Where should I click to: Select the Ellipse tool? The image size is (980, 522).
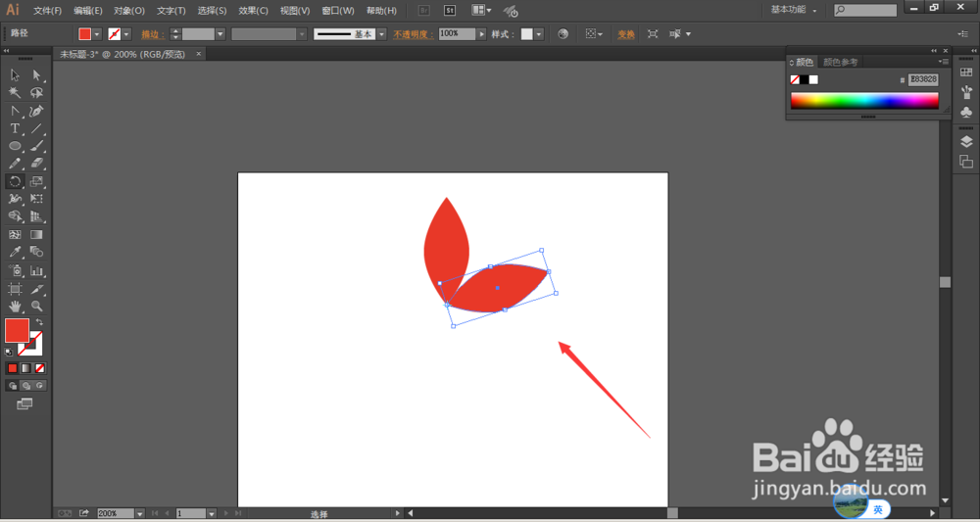point(15,146)
